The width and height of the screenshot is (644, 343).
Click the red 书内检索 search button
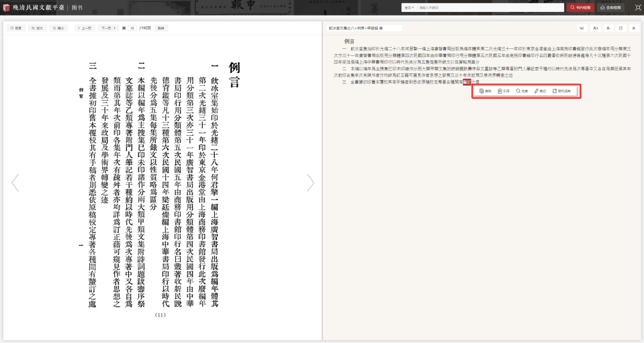tap(580, 8)
